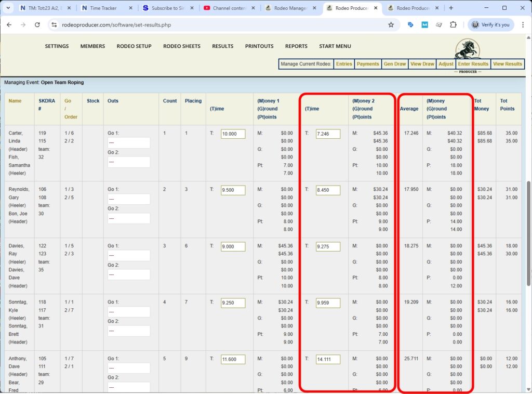
Task: Open Carter's Go 1 dropdown
Action: [129, 142]
